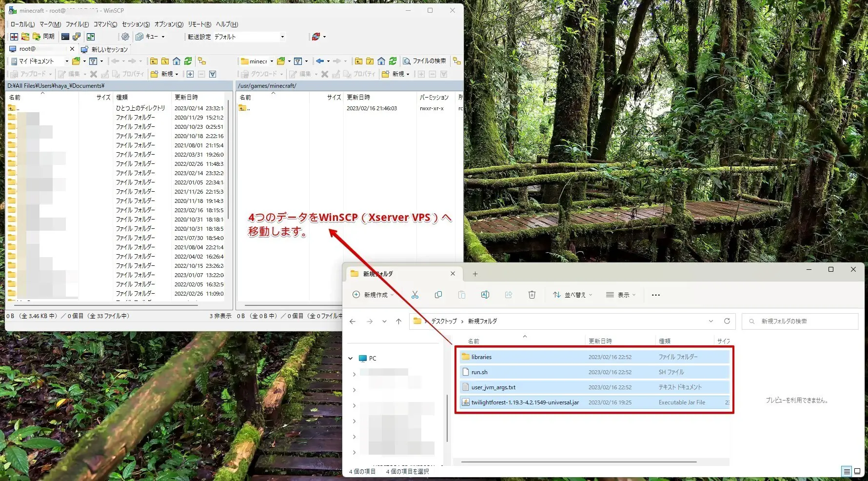868x481 pixels.
Task: Open WinSCP preferences gear icon
Action: (125, 37)
